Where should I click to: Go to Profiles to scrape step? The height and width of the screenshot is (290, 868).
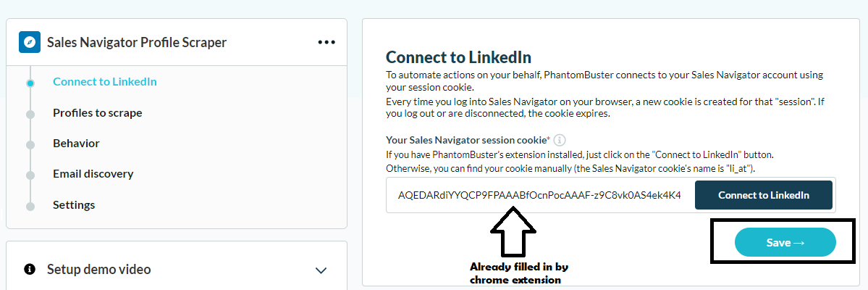[98, 112]
